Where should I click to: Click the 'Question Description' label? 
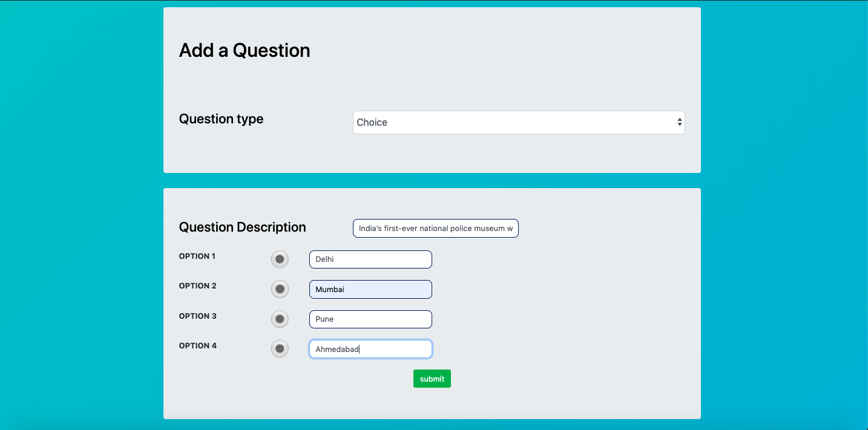[x=243, y=227]
